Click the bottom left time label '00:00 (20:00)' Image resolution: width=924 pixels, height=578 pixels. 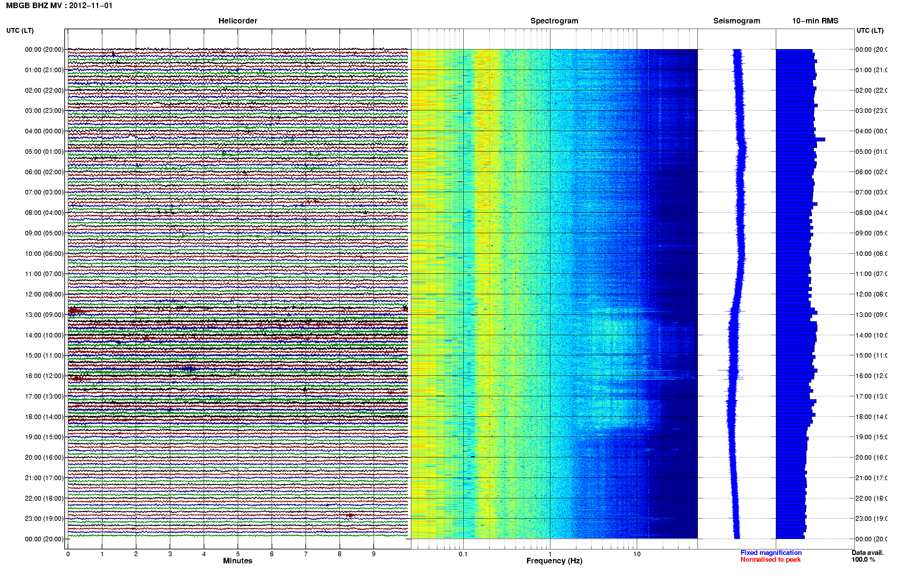pos(44,539)
